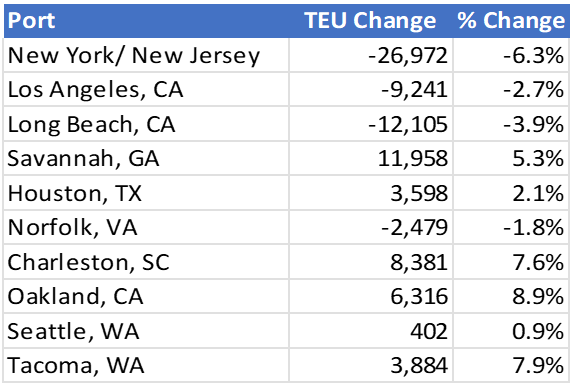Viewport: 572px width, 384px height.
Task: Select Charleston, SC port cell
Action: point(146,262)
